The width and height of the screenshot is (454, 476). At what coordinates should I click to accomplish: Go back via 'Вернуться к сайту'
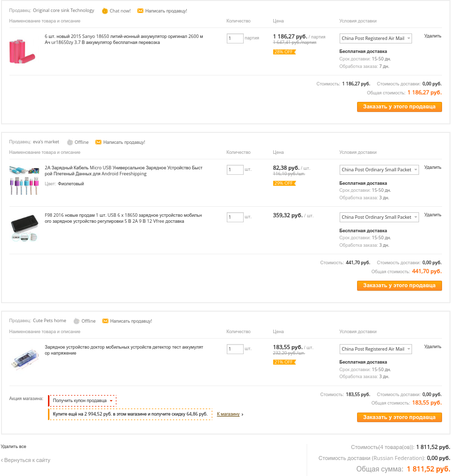coord(26,460)
